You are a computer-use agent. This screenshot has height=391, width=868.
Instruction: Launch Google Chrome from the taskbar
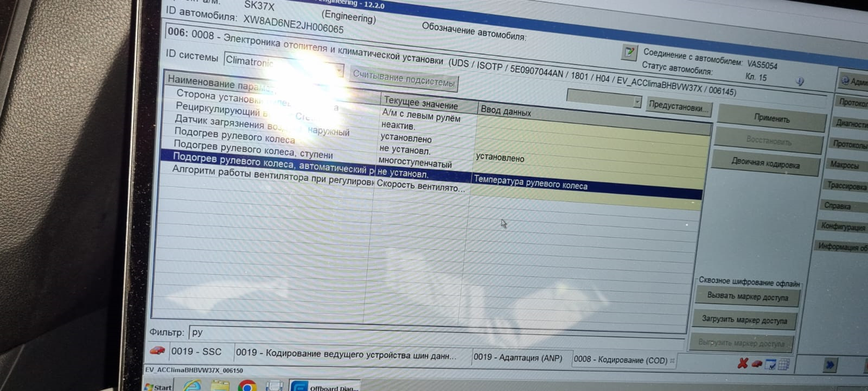click(247, 386)
